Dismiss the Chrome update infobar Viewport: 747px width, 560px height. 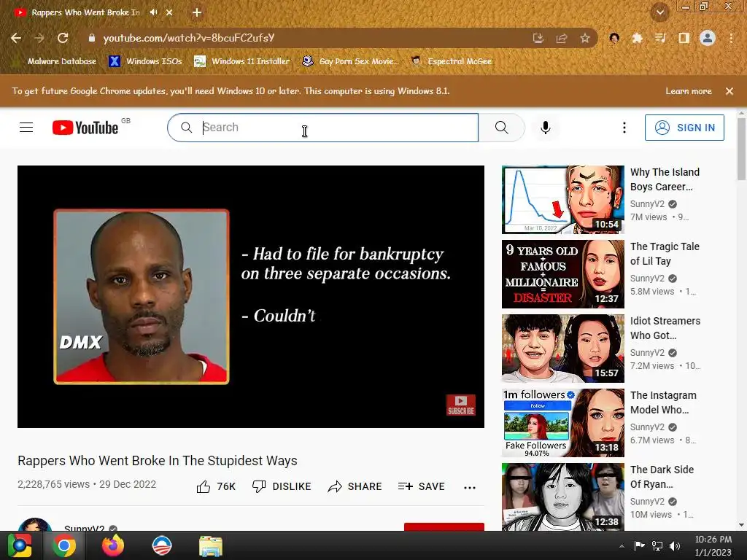(729, 91)
